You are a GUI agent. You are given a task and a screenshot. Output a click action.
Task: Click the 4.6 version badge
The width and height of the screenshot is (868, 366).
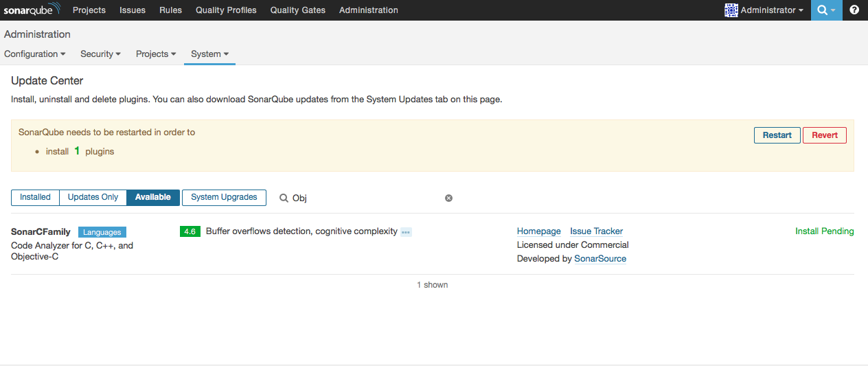click(190, 231)
